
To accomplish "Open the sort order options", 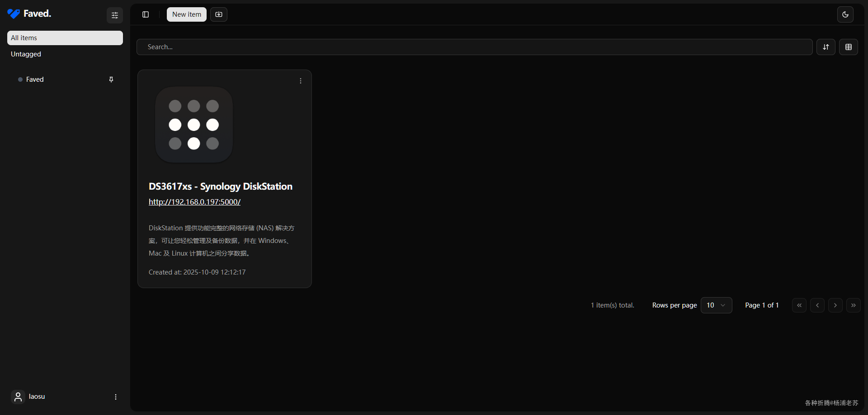I will [x=826, y=47].
